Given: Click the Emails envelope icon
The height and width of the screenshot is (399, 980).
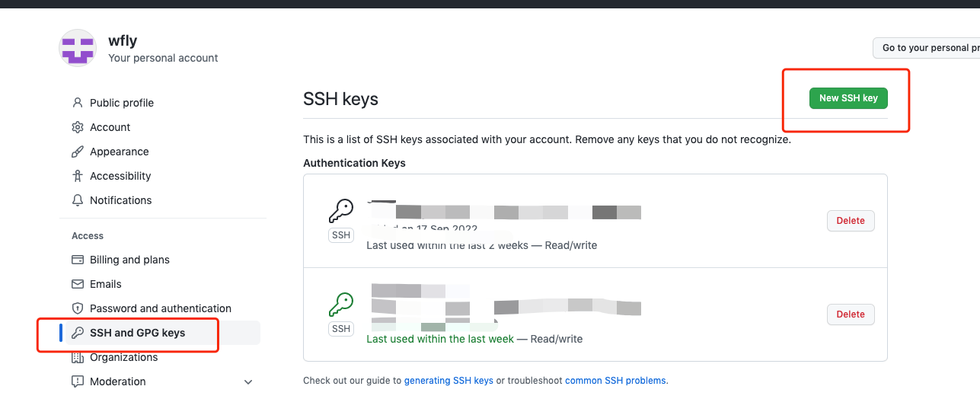Looking at the screenshot, I should pyautogui.click(x=77, y=284).
